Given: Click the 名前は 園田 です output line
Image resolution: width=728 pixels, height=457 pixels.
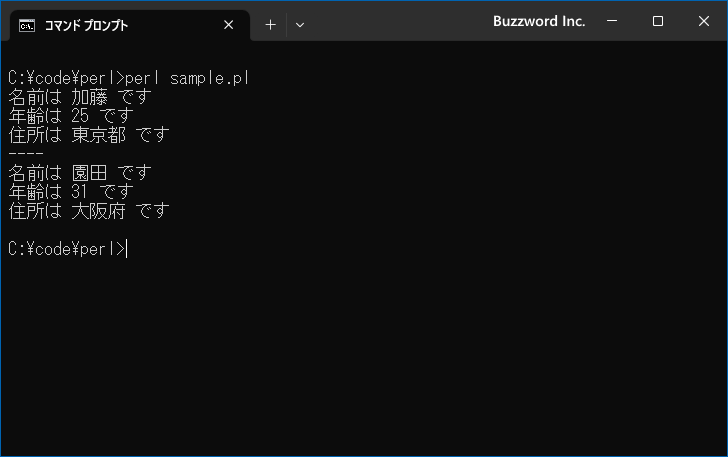Looking at the screenshot, I should click(80, 173).
